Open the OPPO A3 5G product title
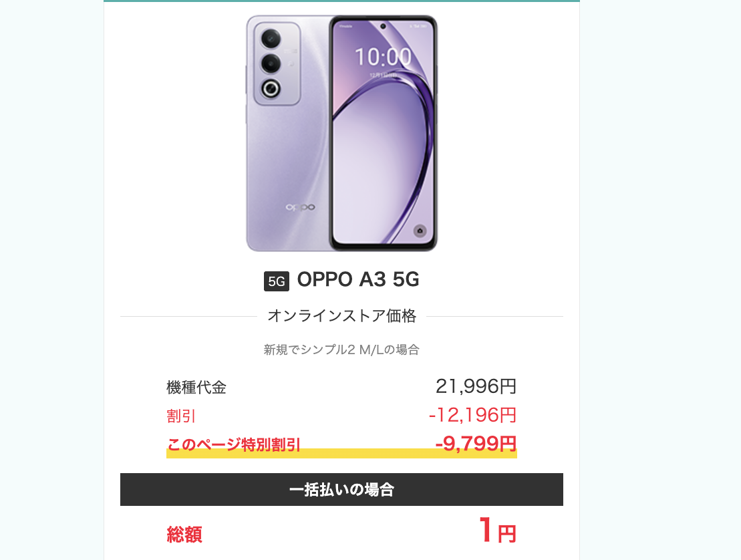 coord(358,279)
